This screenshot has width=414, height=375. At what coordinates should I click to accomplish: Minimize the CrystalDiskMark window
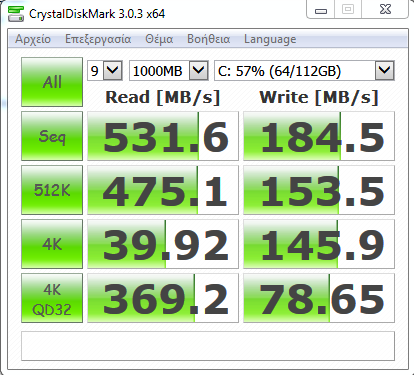321,10
